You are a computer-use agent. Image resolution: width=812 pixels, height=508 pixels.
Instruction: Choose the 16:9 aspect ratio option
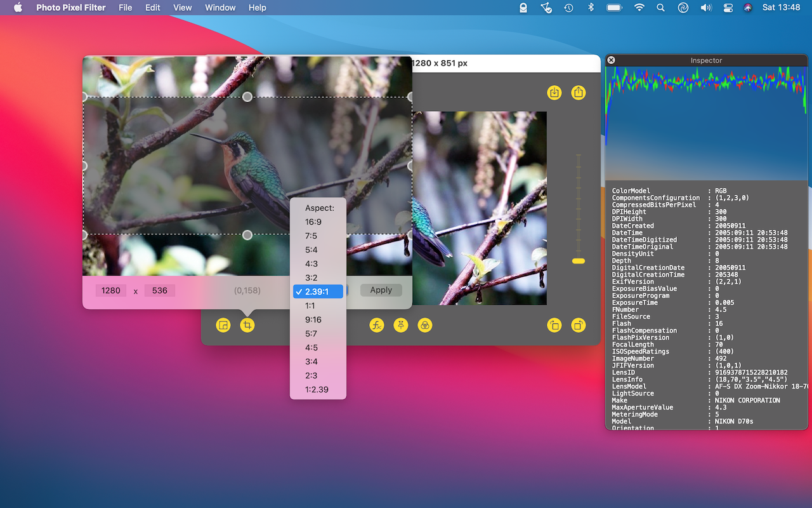(313, 222)
